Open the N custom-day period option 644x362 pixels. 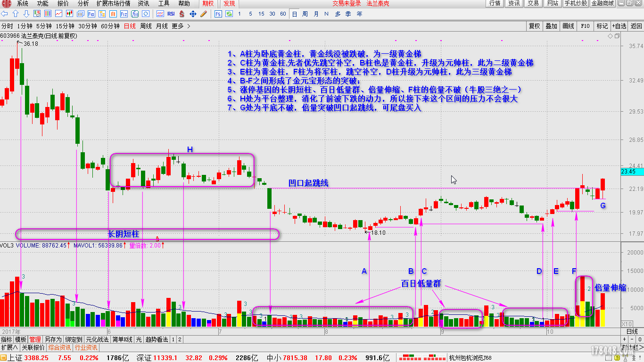click(x=327, y=14)
